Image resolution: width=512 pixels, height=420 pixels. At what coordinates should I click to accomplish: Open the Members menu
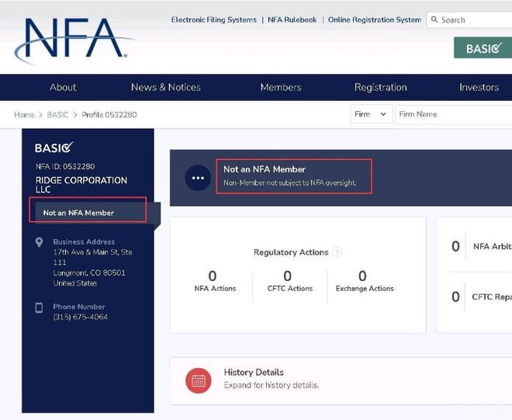[281, 87]
